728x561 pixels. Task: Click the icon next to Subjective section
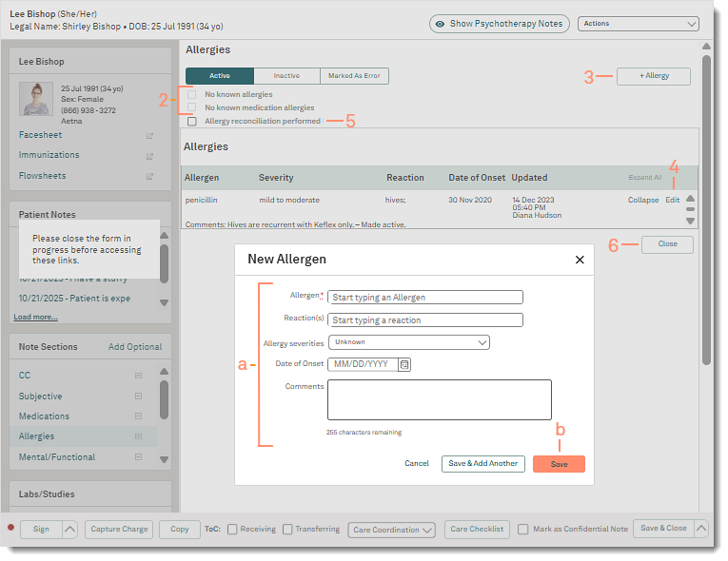point(138,397)
